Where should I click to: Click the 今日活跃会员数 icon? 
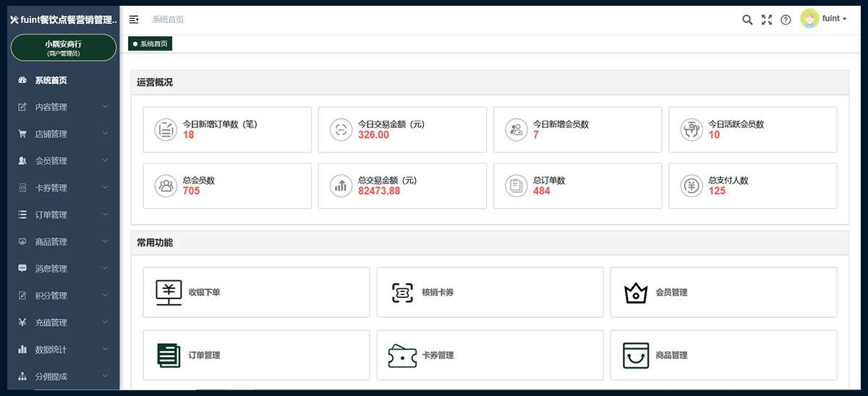point(692,130)
